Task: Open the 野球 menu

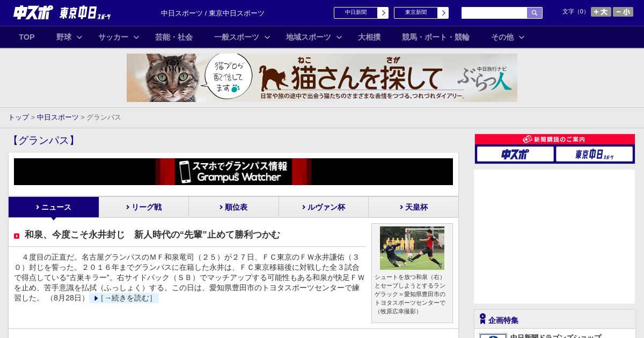Action: point(64,37)
